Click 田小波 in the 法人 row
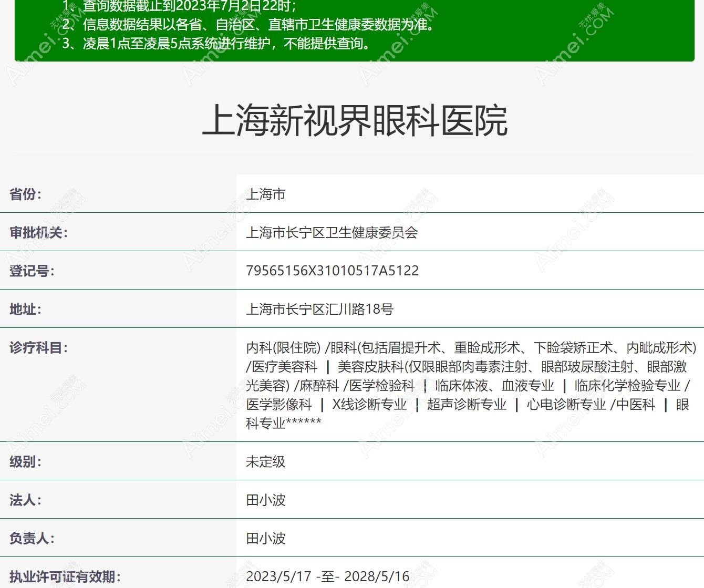 coord(266,500)
